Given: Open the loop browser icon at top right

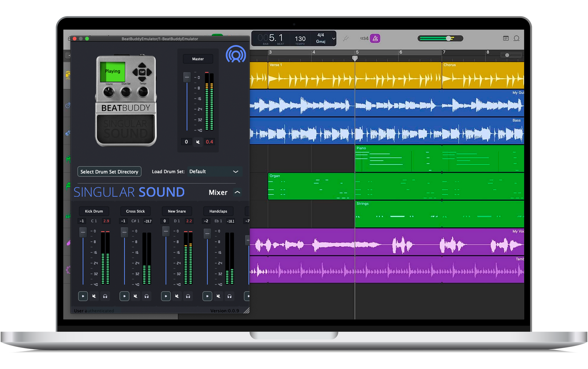Looking at the screenshot, I should click(516, 38).
